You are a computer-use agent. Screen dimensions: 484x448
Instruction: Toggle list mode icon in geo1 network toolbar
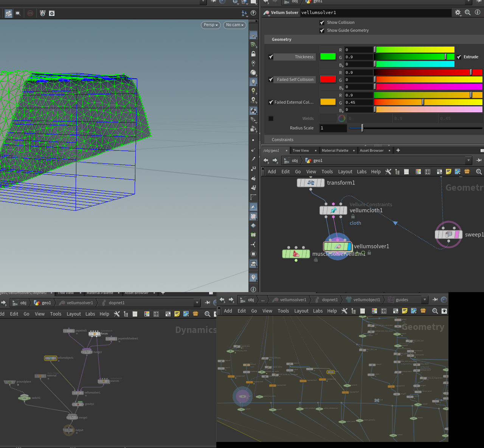[406, 172]
